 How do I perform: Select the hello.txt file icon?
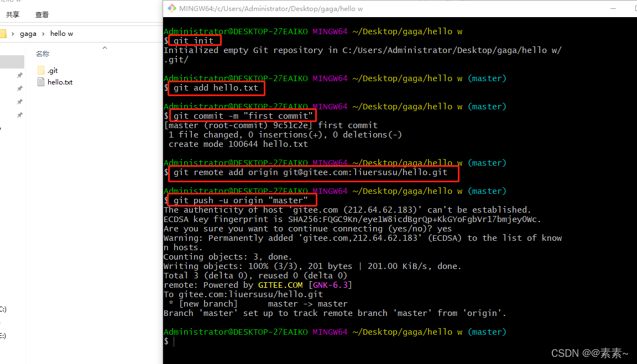pyautogui.click(x=40, y=82)
